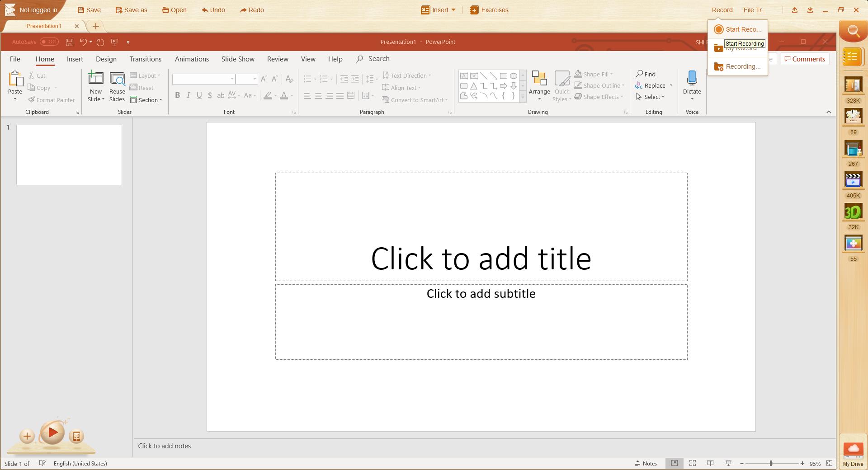
Task: Click the video clips sidebar icon labeled 405K
Action: point(853,180)
